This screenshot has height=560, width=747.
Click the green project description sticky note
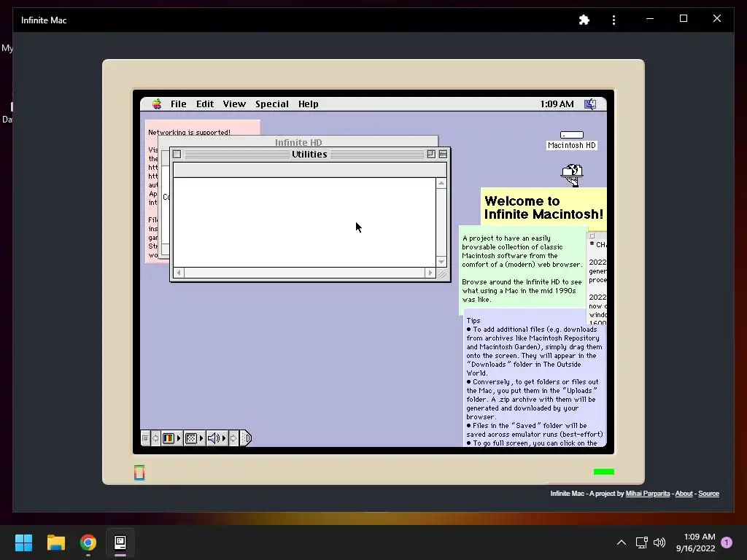tap(522, 269)
